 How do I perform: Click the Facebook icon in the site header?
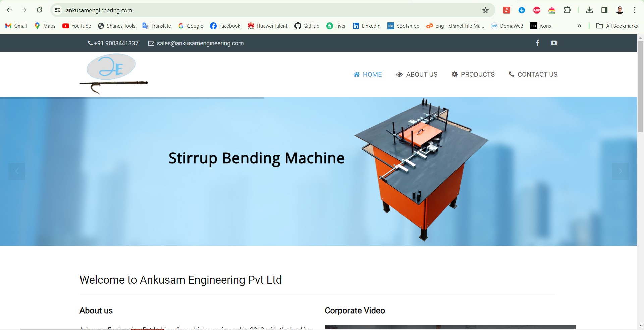tap(537, 43)
